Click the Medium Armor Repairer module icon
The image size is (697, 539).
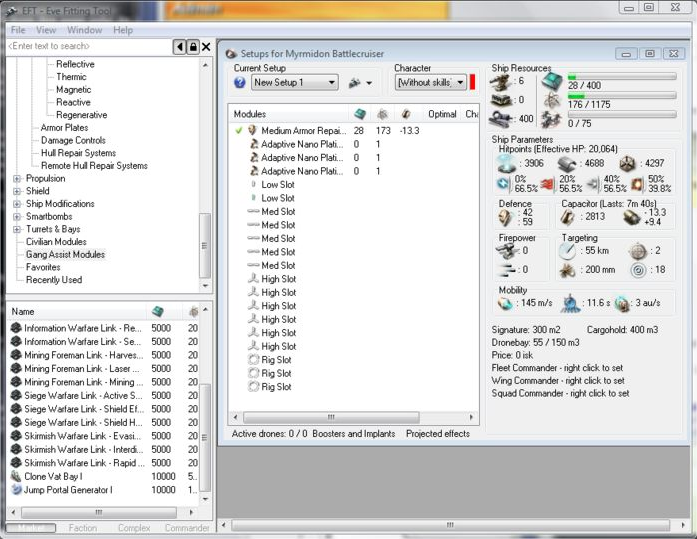252,130
